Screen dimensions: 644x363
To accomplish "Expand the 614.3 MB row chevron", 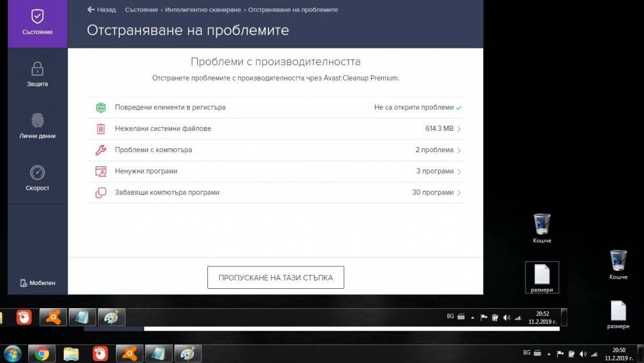I will pos(459,129).
